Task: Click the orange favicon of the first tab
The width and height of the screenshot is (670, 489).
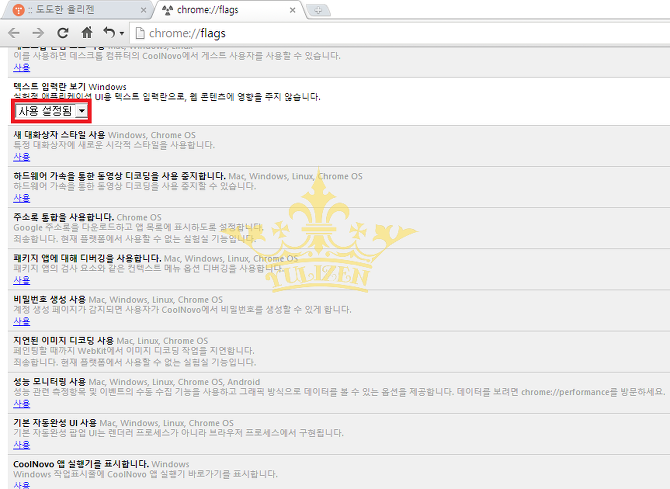Action: [18, 10]
